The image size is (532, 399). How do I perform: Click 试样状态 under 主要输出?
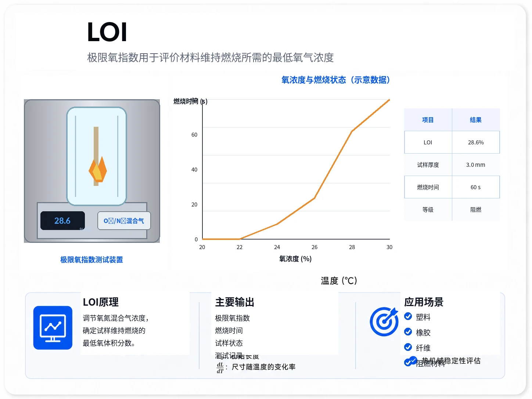pyautogui.click(x=229, y=343)
